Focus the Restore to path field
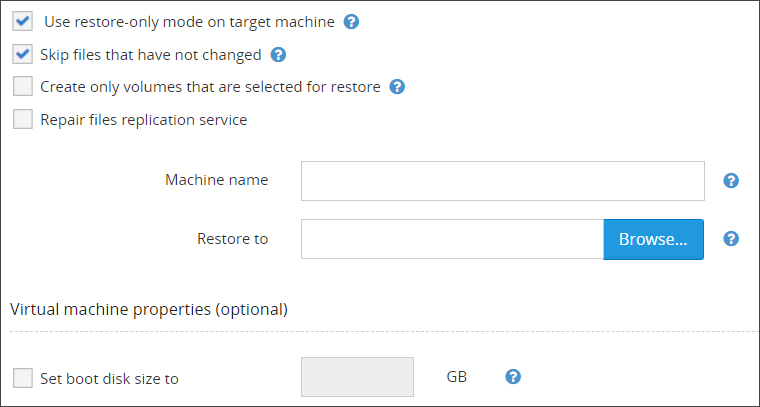This screenshot has height=407, width=760. [x=452, y=239]
